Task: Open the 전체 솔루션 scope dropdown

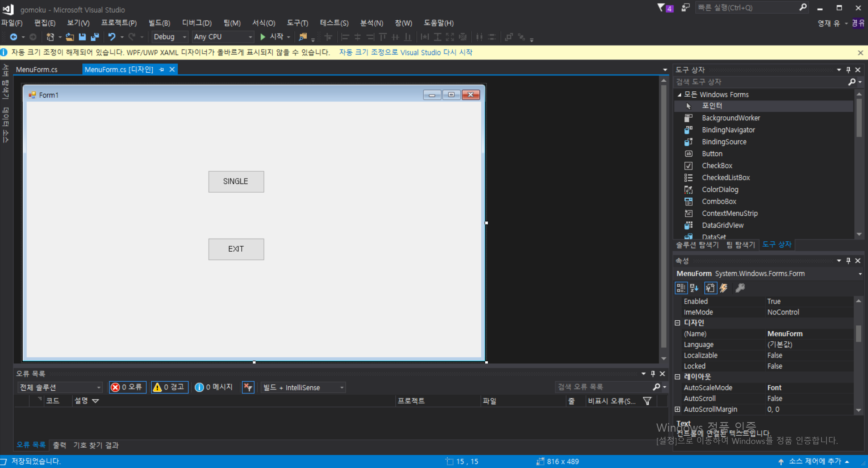Action: [x=60, y=387]
